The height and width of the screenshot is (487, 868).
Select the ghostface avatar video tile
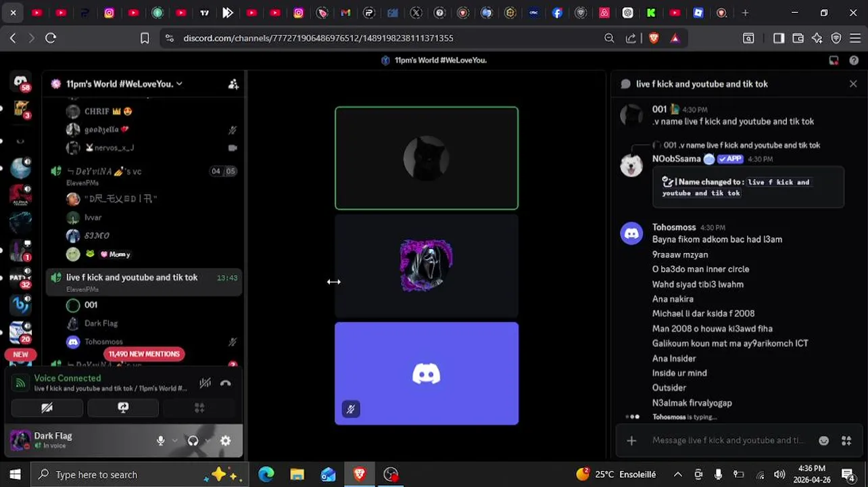pyautogui.click(x=427, y=266)
